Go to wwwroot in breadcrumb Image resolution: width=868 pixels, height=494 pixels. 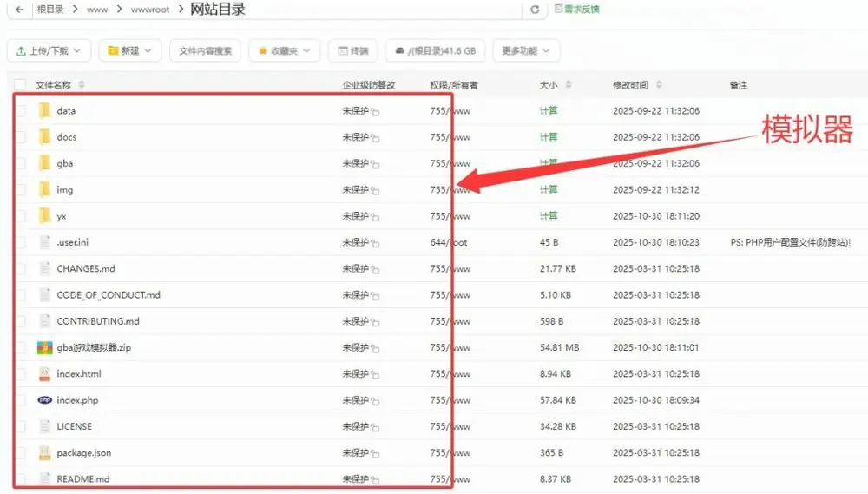tap(150, 10)
